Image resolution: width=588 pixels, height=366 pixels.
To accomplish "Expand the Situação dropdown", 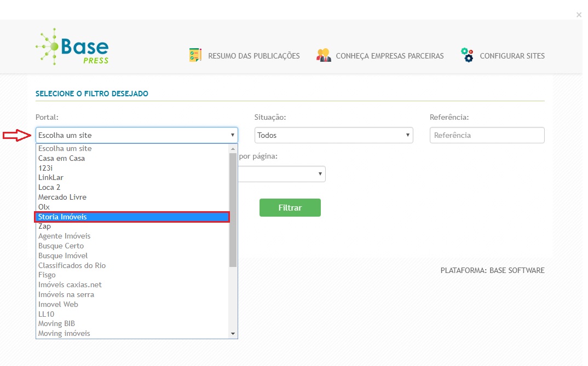I will (333, 135).
